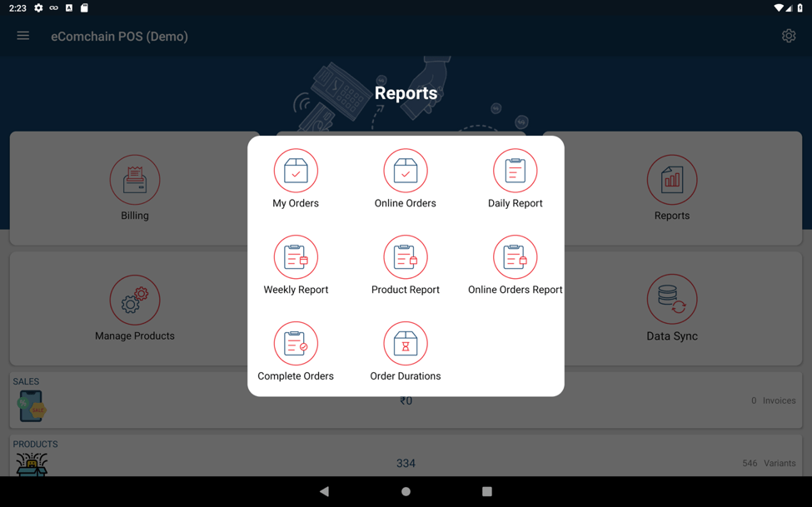Click the Billing label text

click(135, 216)
